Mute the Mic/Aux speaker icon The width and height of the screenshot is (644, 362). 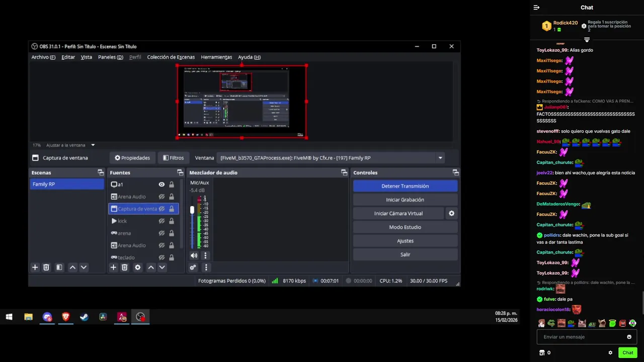click(194, 255)
